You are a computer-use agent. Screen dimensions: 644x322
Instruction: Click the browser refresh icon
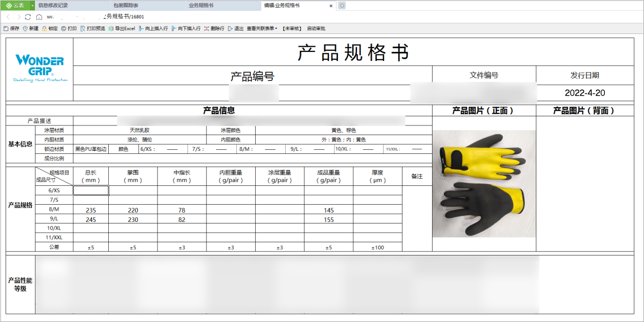point(28,17)
